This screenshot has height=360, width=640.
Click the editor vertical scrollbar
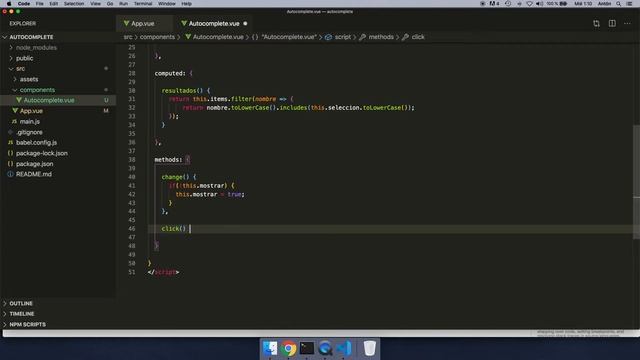point(636,182)
